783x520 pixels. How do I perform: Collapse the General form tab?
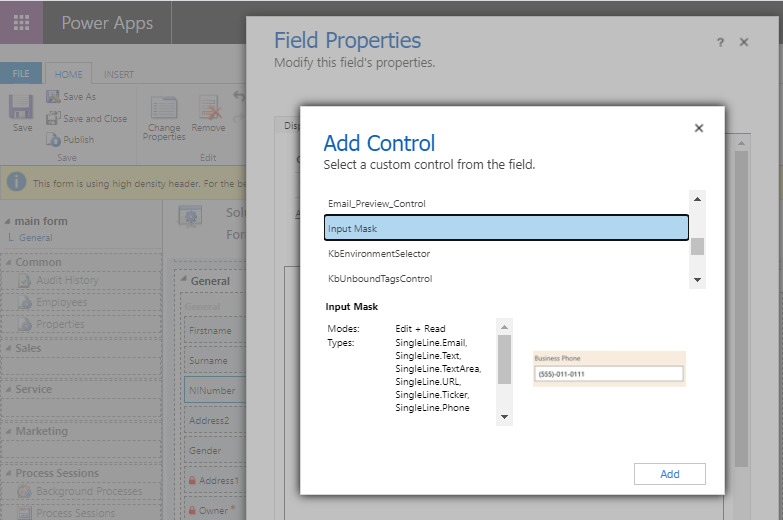coord(183,279)
